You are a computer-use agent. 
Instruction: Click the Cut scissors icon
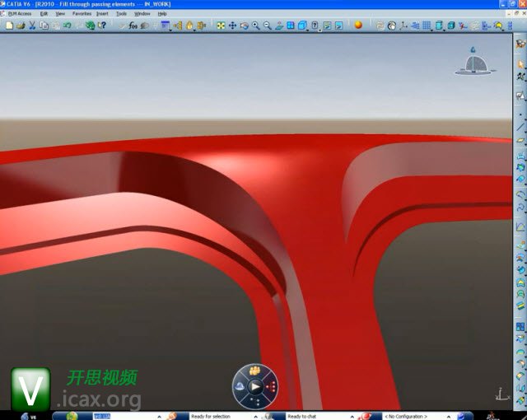[32, 26]
